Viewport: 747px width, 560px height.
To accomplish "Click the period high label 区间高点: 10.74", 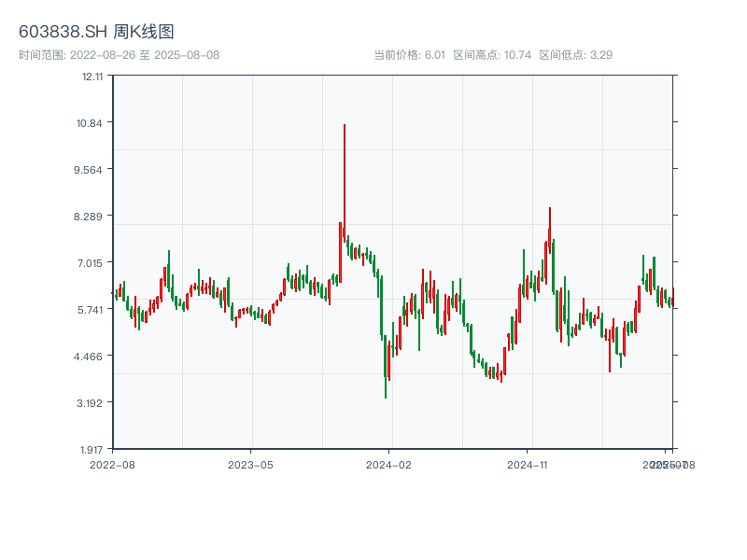I will click(492, 55).
